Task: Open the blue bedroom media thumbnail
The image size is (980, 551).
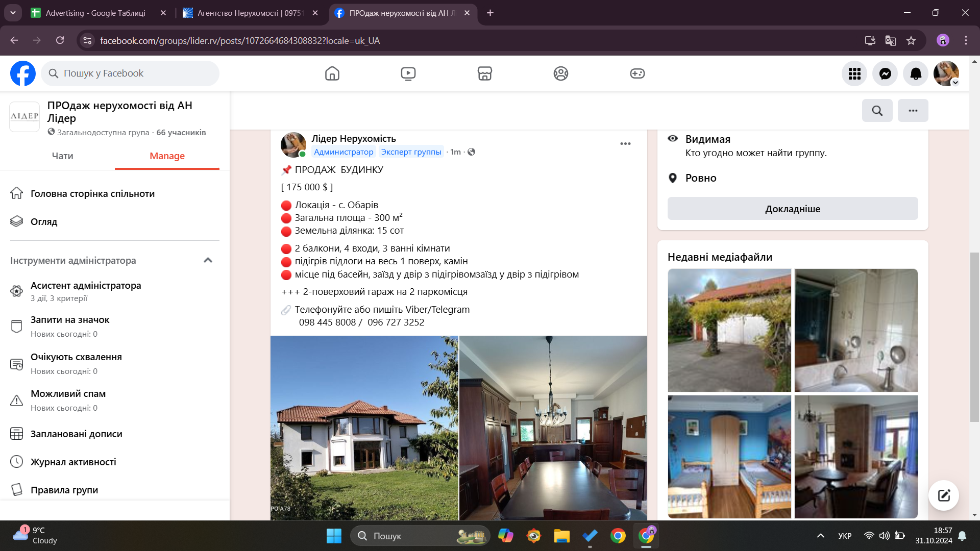Action: pos(729,457)
